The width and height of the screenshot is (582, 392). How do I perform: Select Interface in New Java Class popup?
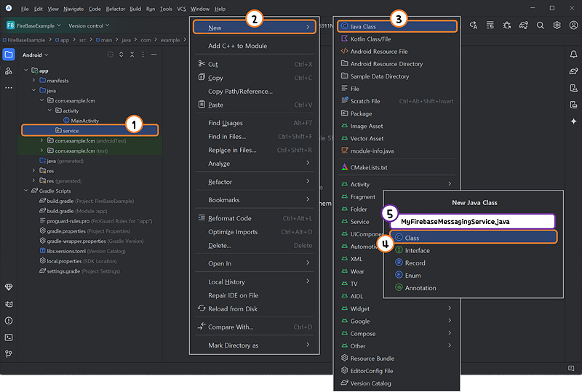point(474,251)
